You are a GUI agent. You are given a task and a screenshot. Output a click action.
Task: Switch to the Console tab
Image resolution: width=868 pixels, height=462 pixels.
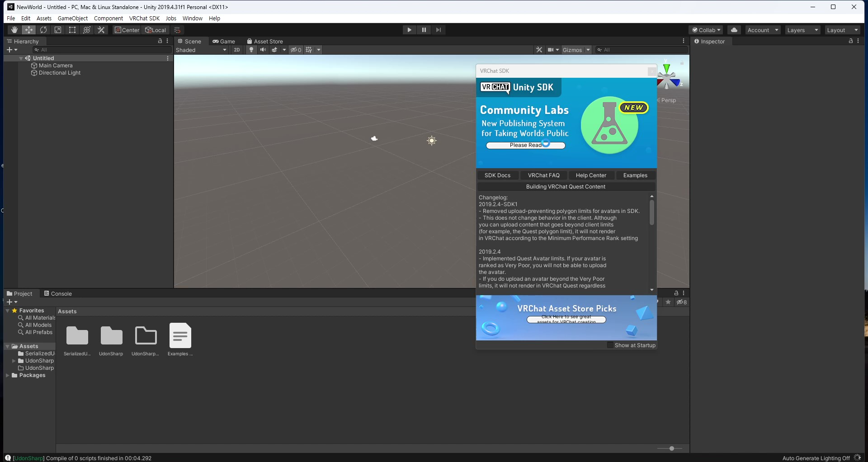[58, 293]
